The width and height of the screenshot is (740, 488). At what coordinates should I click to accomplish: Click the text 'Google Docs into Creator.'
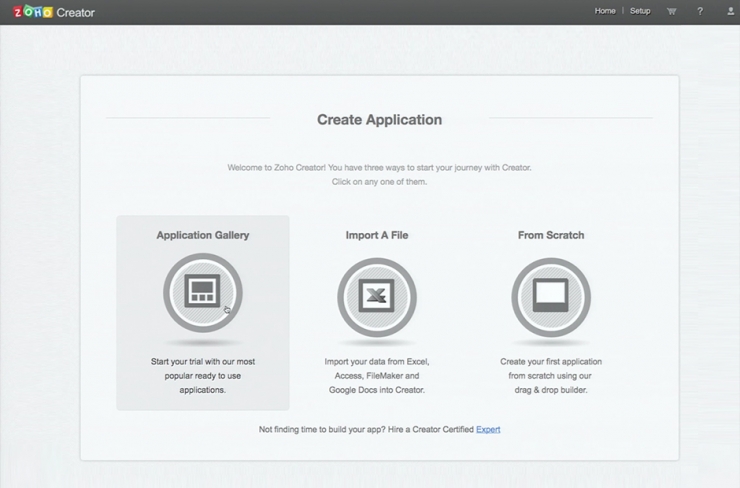pyautogui.click(x=377, y=390)
